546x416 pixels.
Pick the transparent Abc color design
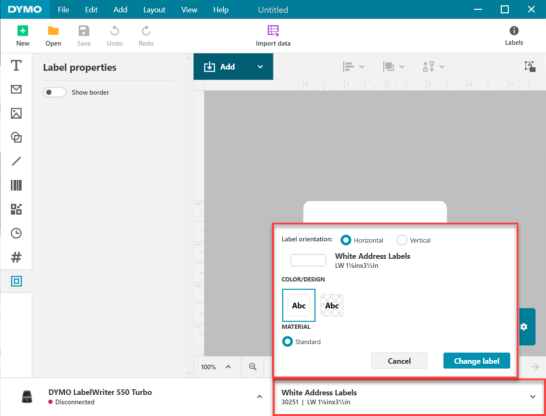[332, 305]
